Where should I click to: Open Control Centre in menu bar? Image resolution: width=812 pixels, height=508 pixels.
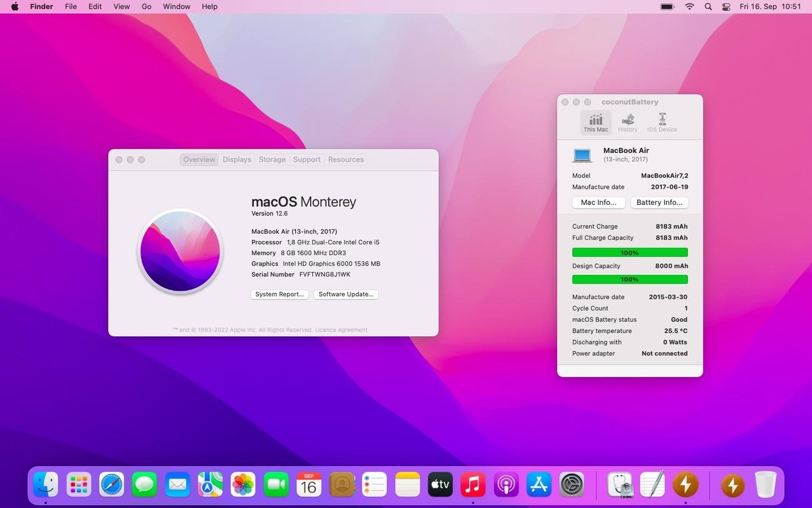click(726, 6)
